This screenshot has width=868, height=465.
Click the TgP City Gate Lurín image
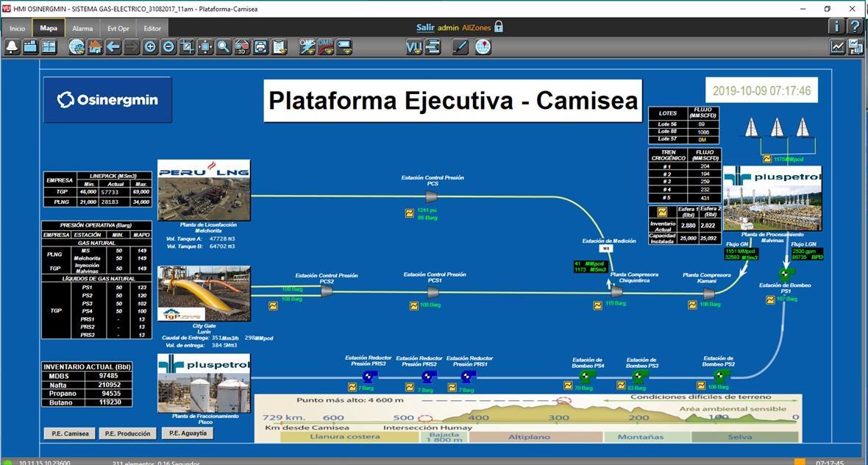[204, 294]
